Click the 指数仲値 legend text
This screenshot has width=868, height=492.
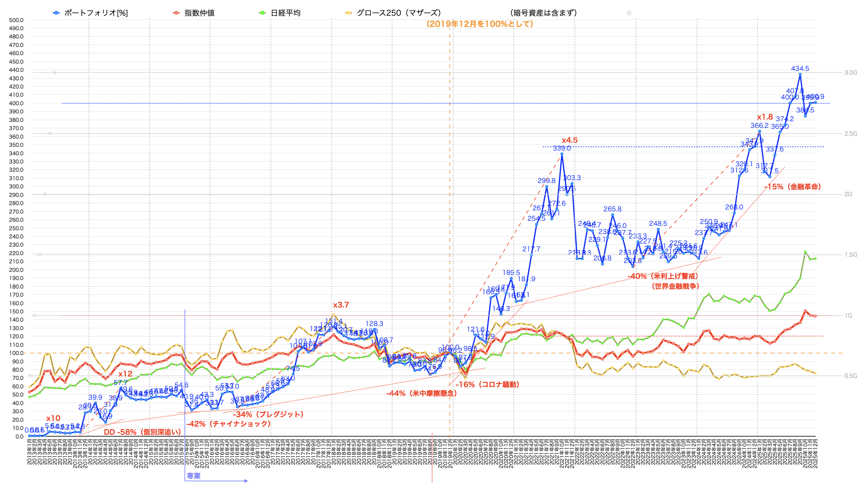click(x=199, y=13)
